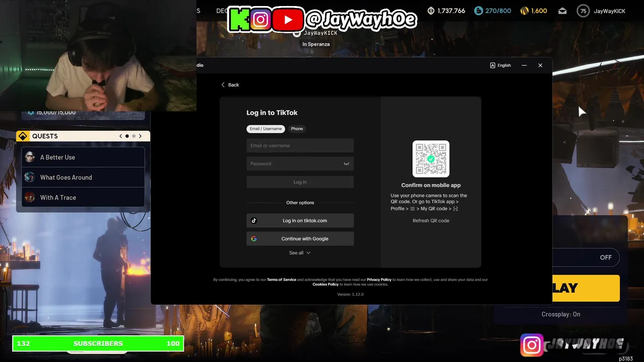This screenshot has width=644, height=362.
Task: Open the With A Trace quest
Action: pos(83,198)
